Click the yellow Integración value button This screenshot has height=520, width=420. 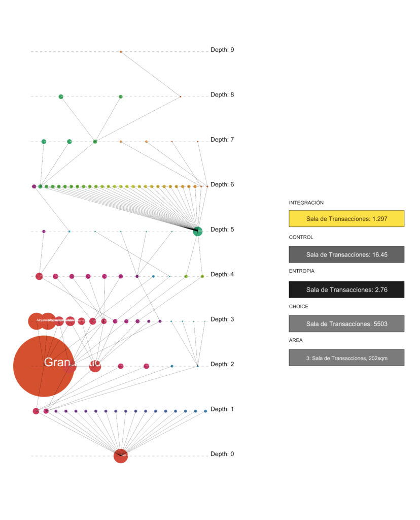coord(346,218)
